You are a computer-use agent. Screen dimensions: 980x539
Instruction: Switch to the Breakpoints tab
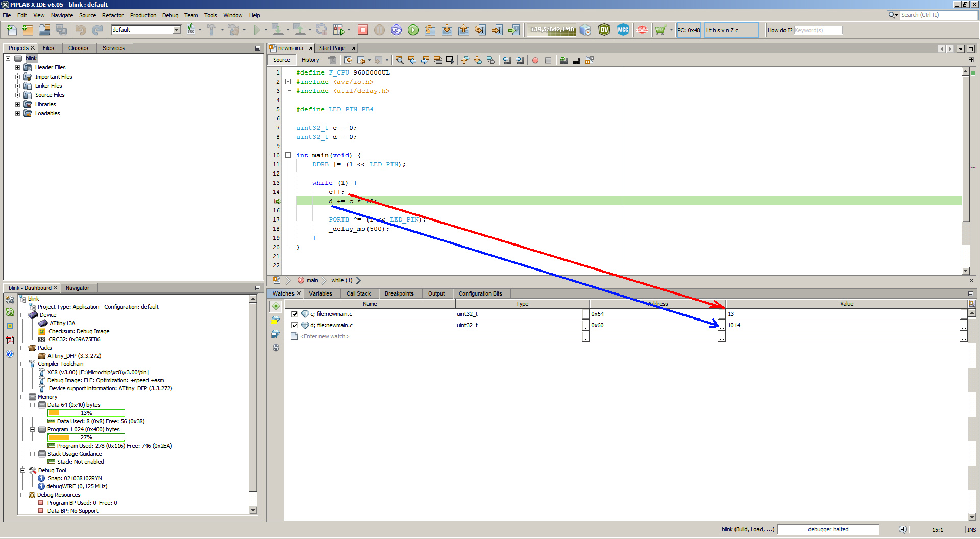coord(399,293)
